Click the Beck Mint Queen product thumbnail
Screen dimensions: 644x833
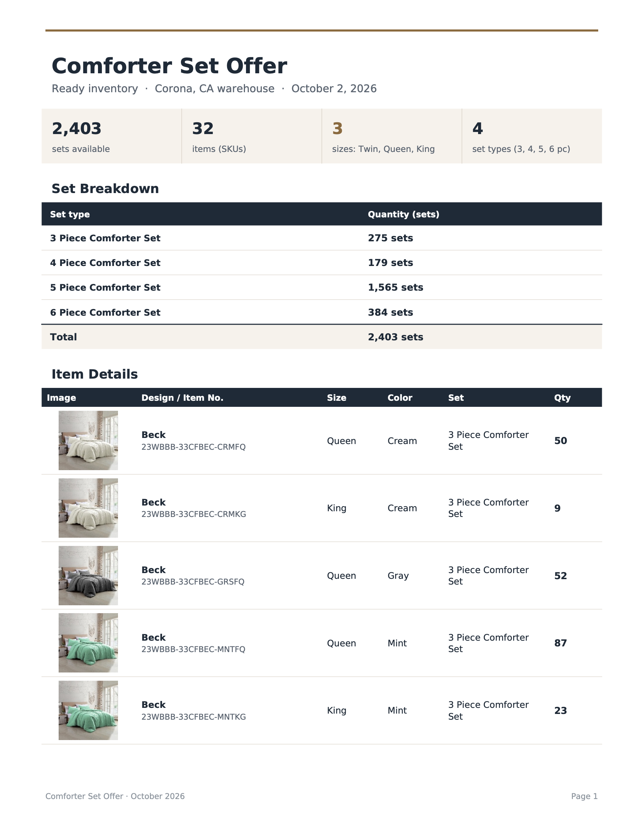click(88, 643)
